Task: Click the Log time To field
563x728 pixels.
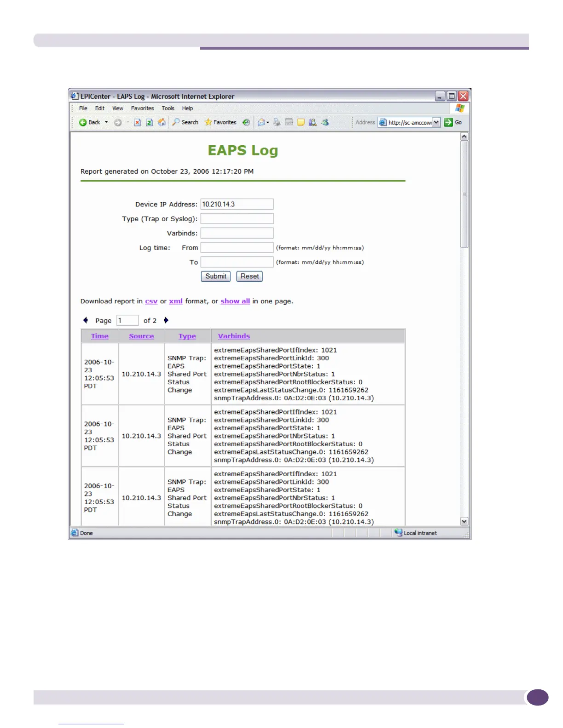Action: [237, 262]
